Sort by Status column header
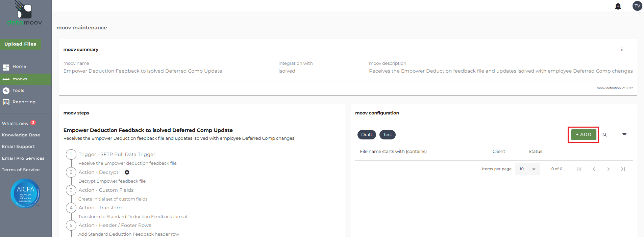 (536, 152)
